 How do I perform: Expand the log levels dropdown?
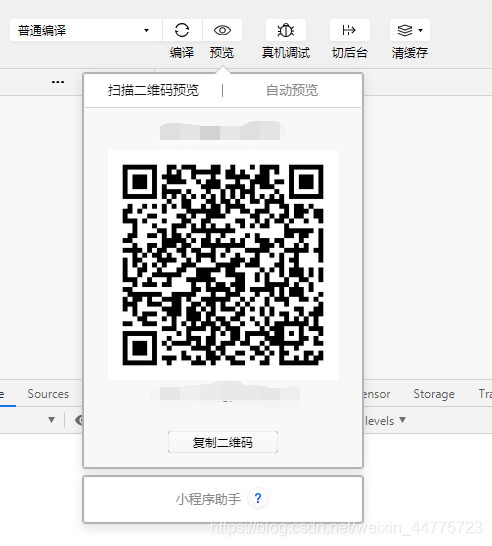coord(386,421)
